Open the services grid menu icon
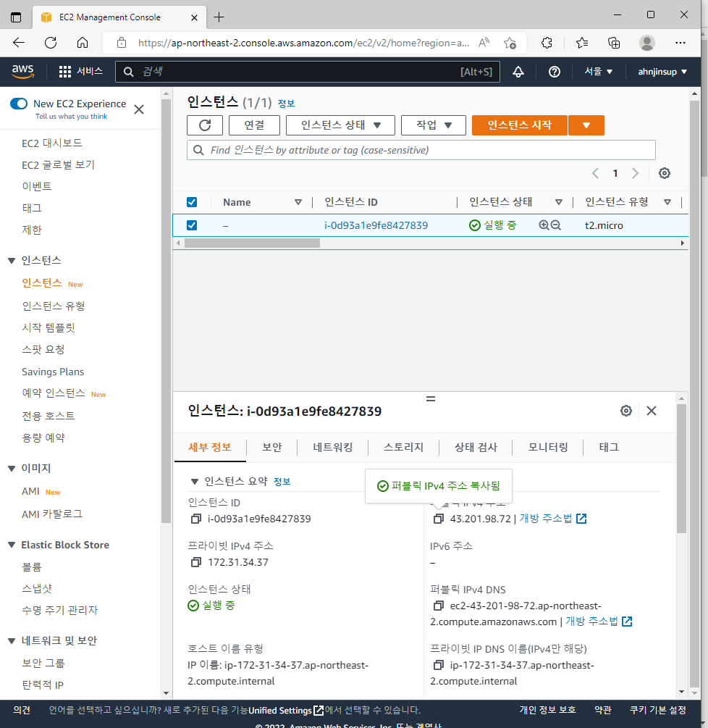This screenshot has width=708, height=728. 65,72
